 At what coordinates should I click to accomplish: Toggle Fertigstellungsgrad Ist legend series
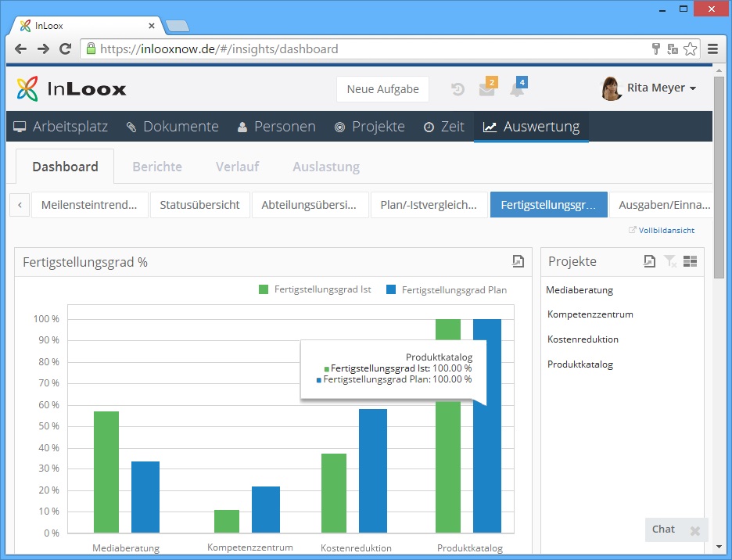tap(315, 289)
